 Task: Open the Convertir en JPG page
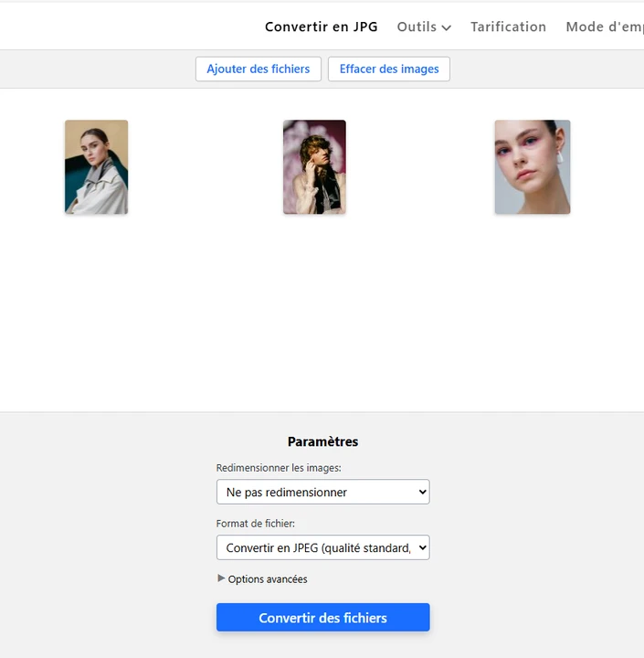coord(321,27)
